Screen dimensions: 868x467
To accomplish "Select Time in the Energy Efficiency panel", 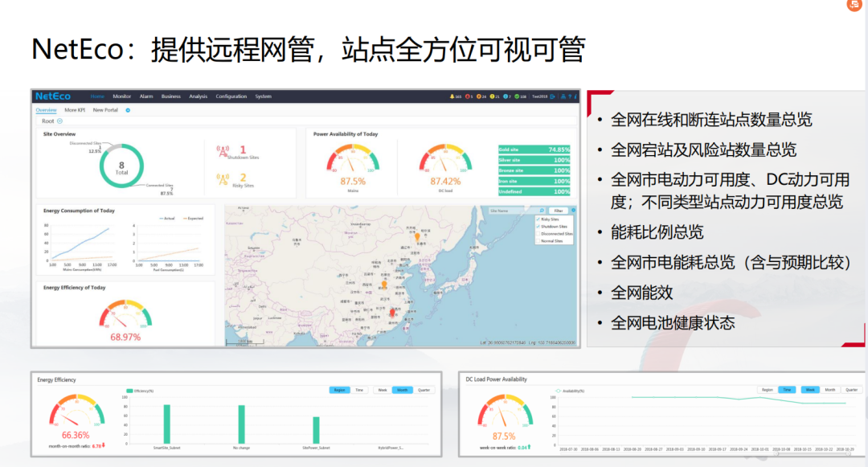I will [x=360, y=390].
